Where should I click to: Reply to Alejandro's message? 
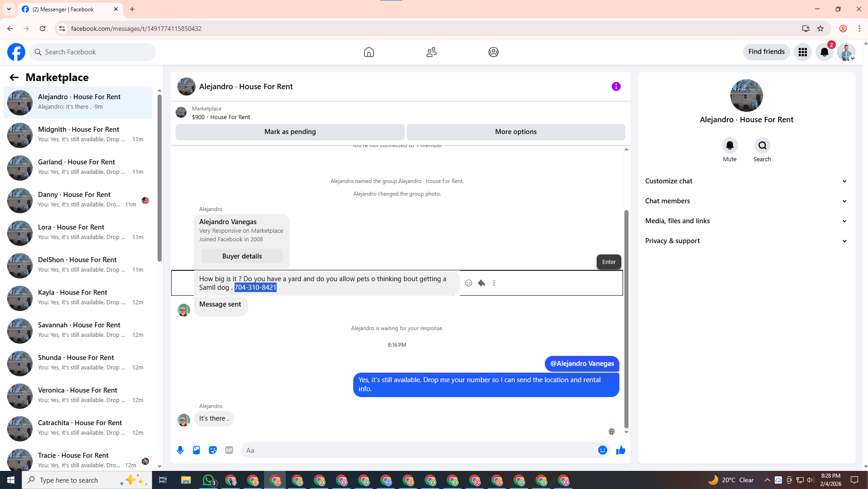tap(481, 283)
